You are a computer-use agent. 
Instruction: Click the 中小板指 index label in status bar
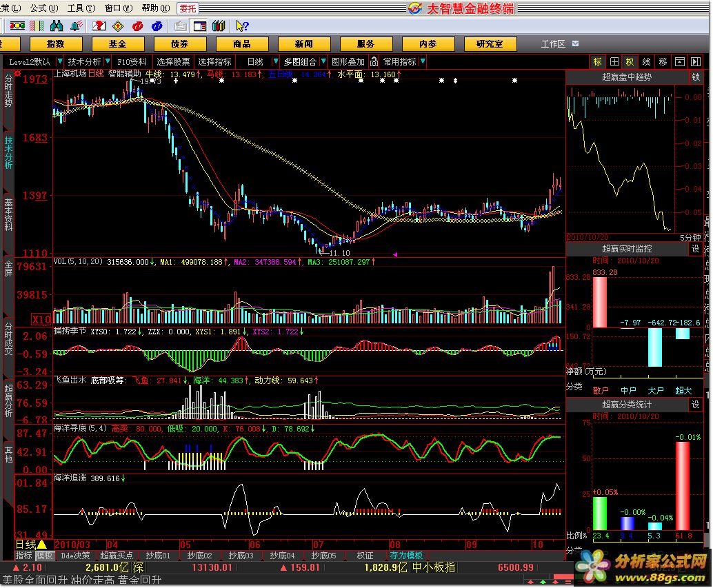tap(433, 567)
